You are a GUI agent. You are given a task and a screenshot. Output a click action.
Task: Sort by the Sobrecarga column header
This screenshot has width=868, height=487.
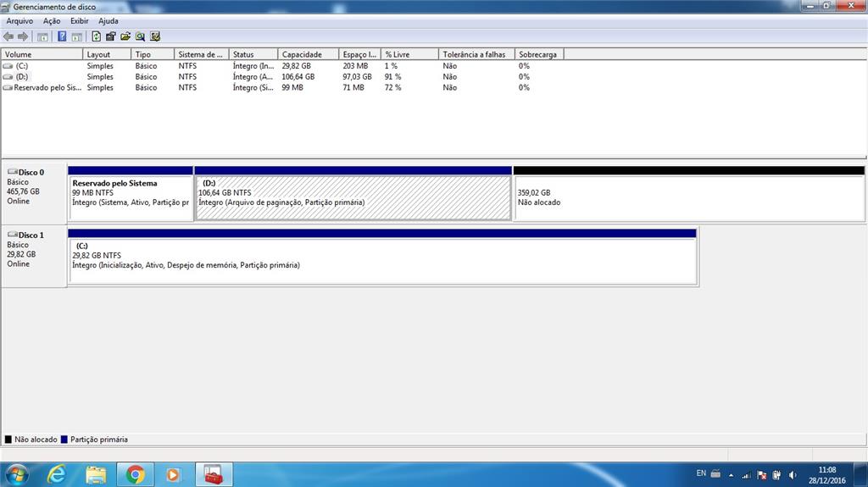(x=539, y=54)
